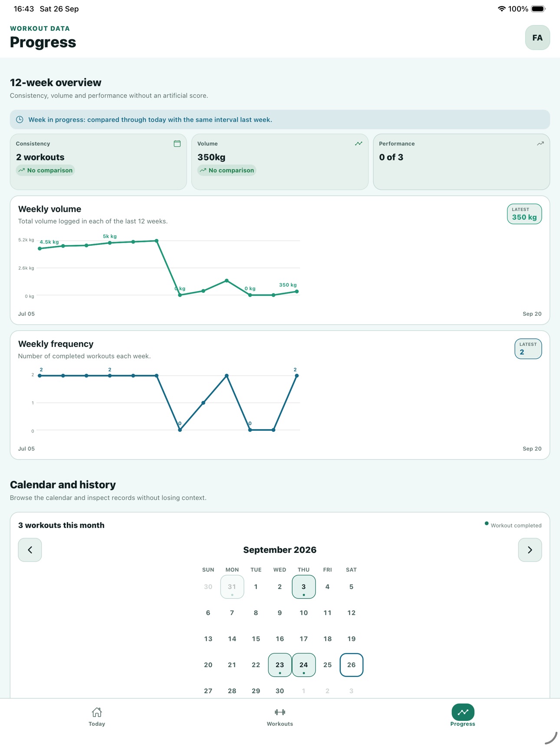Screen dimensions: 560x747
Task: Tap the 350 kg point on volume chart
Action: (x=297, y=291)
